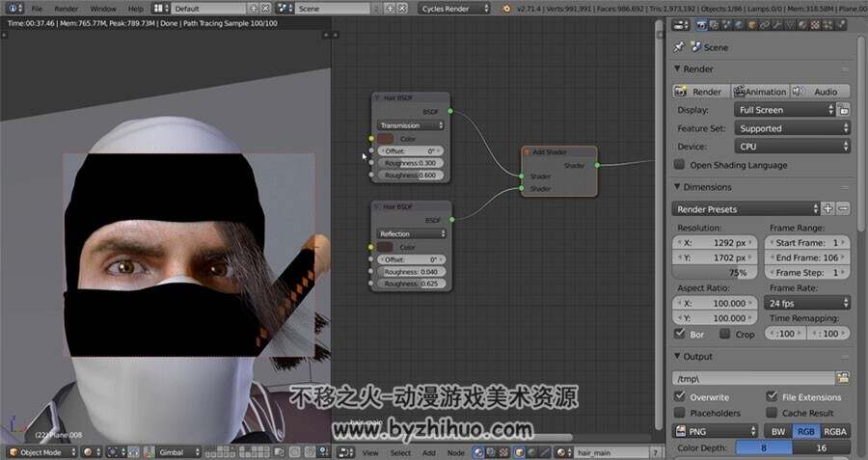868x460 pixels.
Task: Click the Blender logo icon in header
Action: pos(506,9)
